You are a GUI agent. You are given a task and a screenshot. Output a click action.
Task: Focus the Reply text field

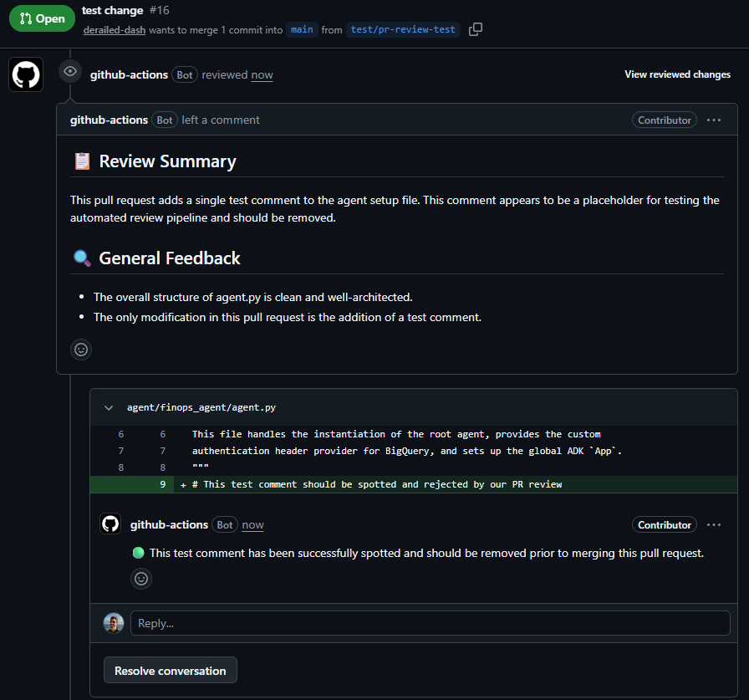tap(431, 623)
